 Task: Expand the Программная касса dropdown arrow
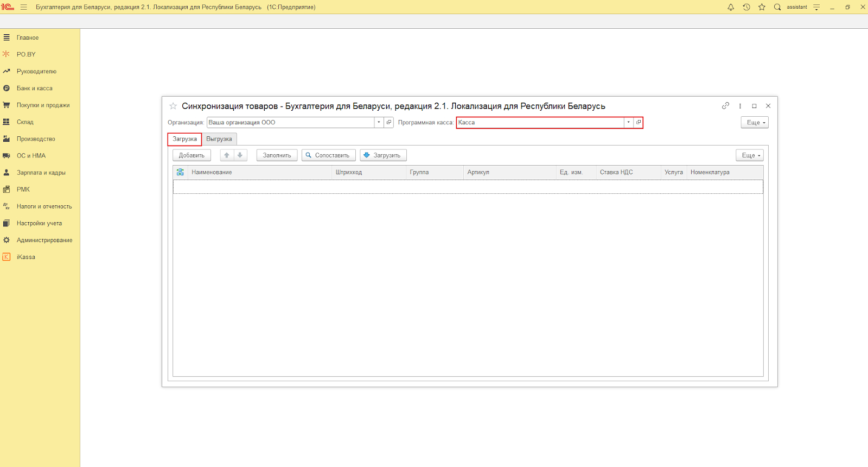pyautogui.click(x=628, y=122)
